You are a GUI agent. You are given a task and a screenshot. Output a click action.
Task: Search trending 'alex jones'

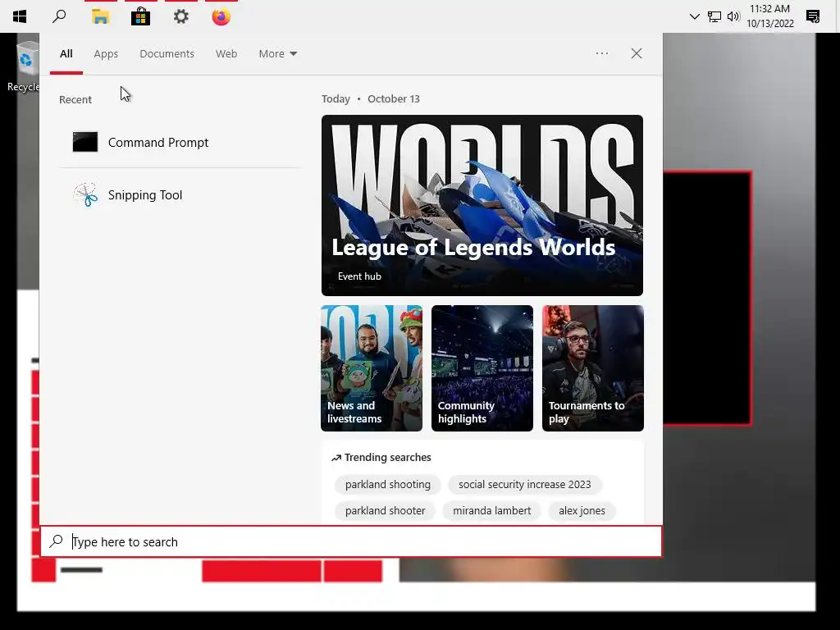point(582,510)
